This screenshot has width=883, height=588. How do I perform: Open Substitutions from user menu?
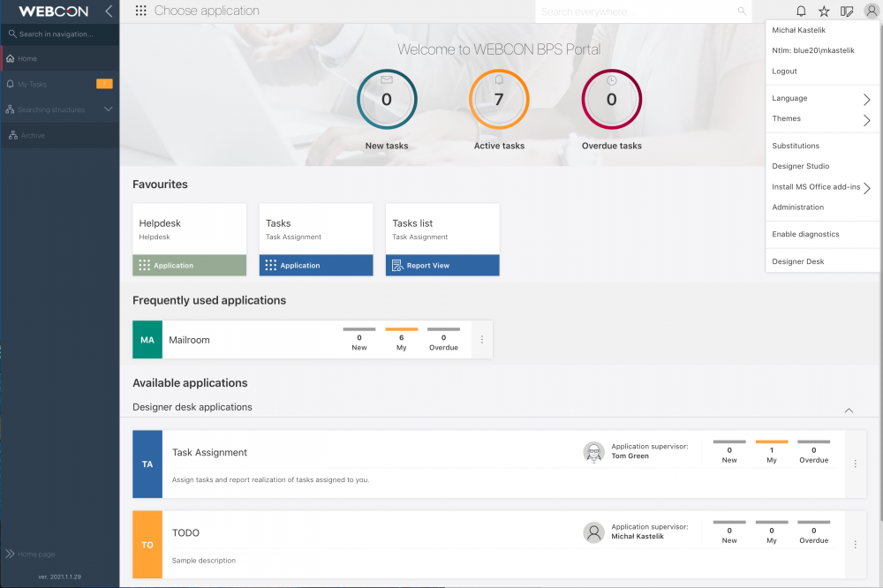[x=796, y=146]
